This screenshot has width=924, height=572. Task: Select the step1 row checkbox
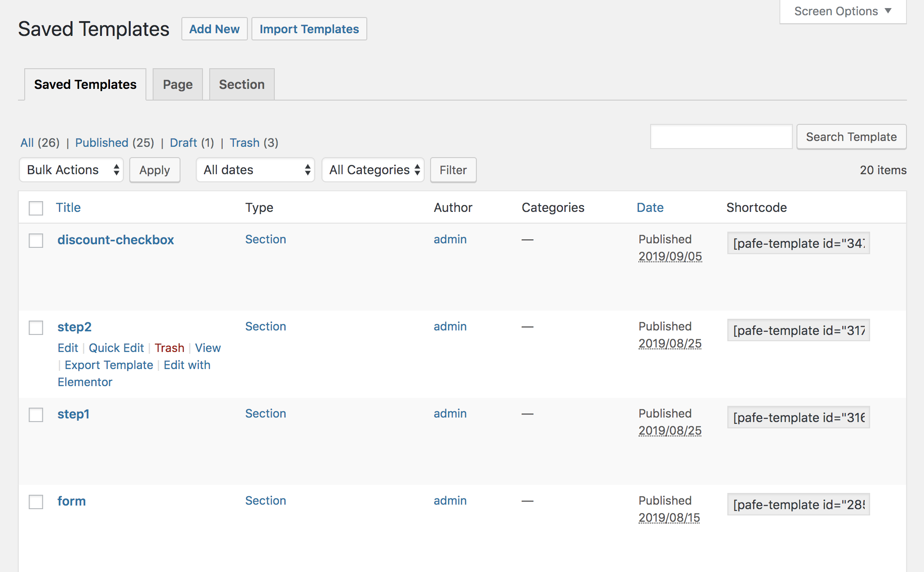tap(36, 414)
